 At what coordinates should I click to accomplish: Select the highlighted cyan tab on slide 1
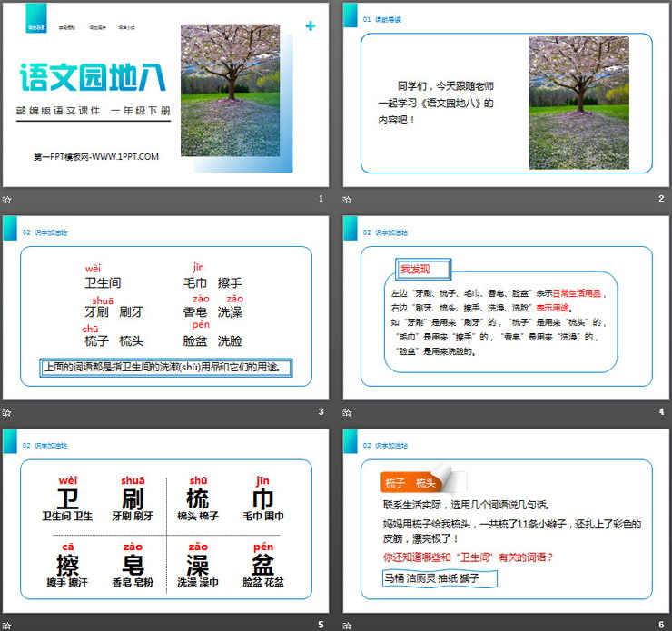point(37,28)
